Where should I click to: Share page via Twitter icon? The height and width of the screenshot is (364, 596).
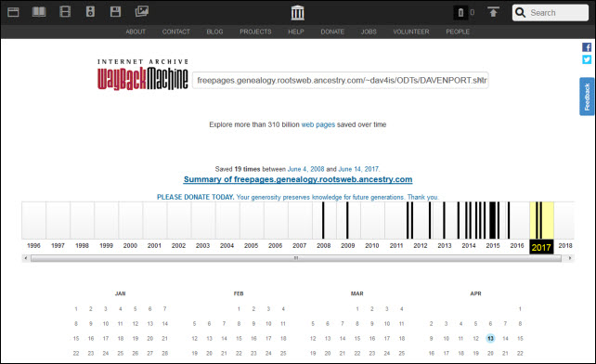point(587,59)
